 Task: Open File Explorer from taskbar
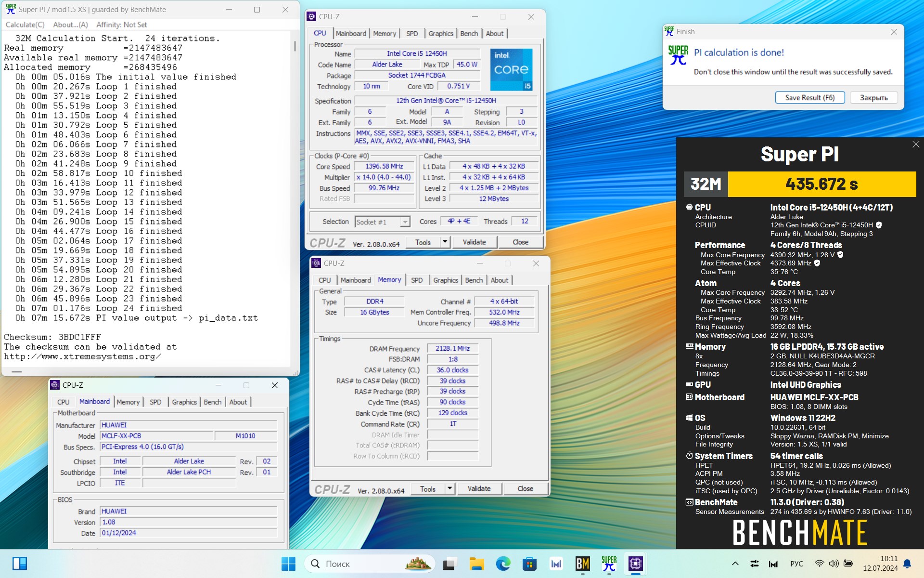476,564
